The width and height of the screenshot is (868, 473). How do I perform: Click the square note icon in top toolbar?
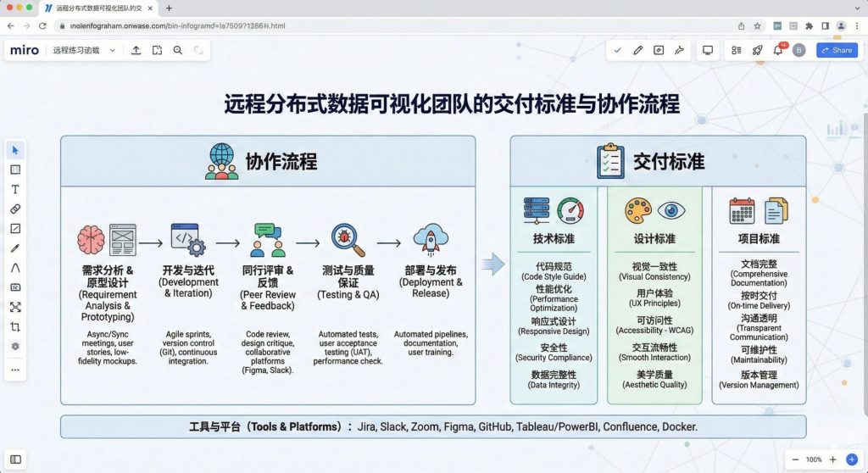coord(659,50)
